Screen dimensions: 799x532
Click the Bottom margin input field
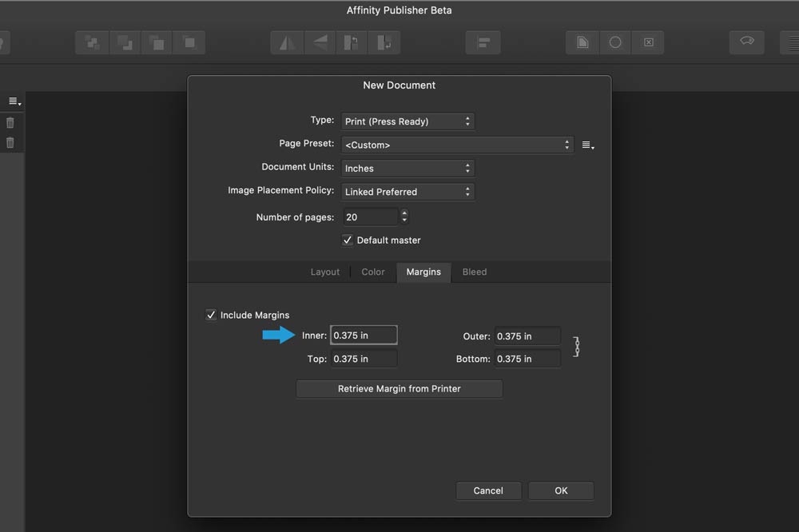[x=527, y=359]
